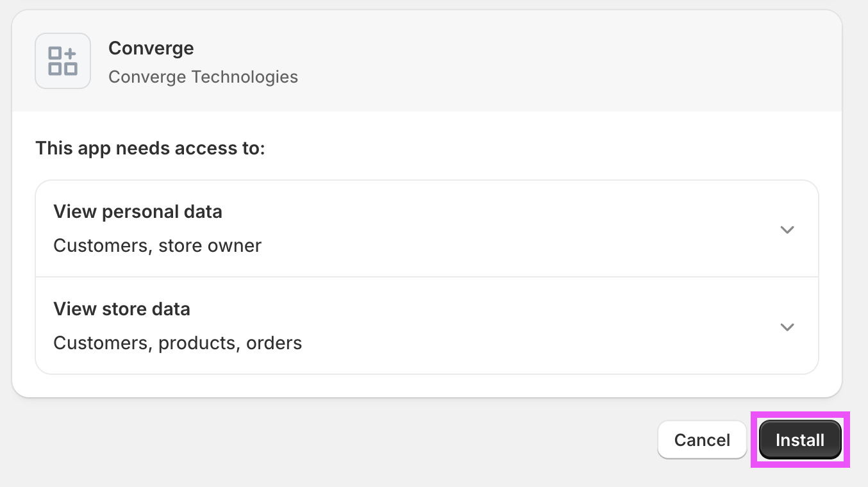Click the Converge app title
The height and width of the screenshot is (487, 868).
[x=151, y=47]
